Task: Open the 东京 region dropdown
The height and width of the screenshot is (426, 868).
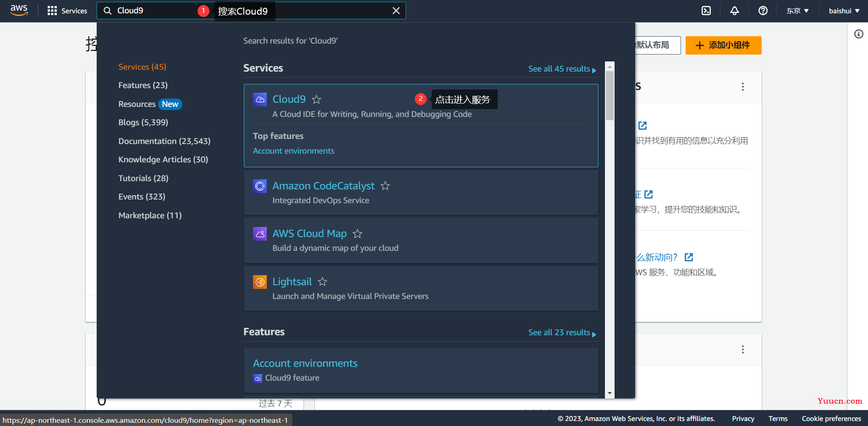Action: tap(798, 11)
